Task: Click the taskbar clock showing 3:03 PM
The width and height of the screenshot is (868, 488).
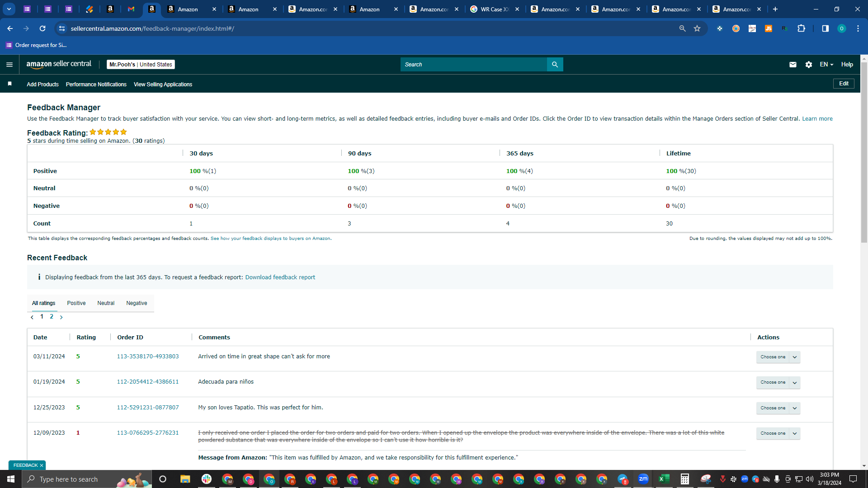Action: point(830,479)
